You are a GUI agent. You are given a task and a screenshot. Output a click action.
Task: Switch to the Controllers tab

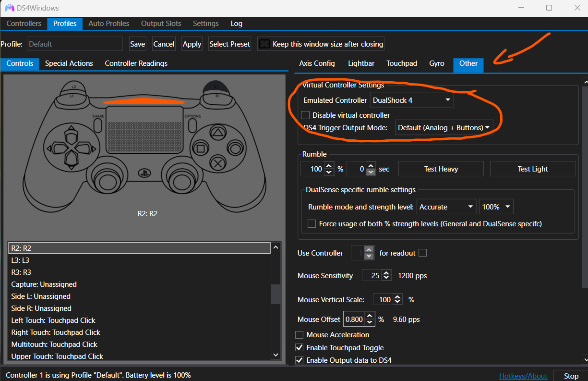pyautogui.click(x=24, y=24)
